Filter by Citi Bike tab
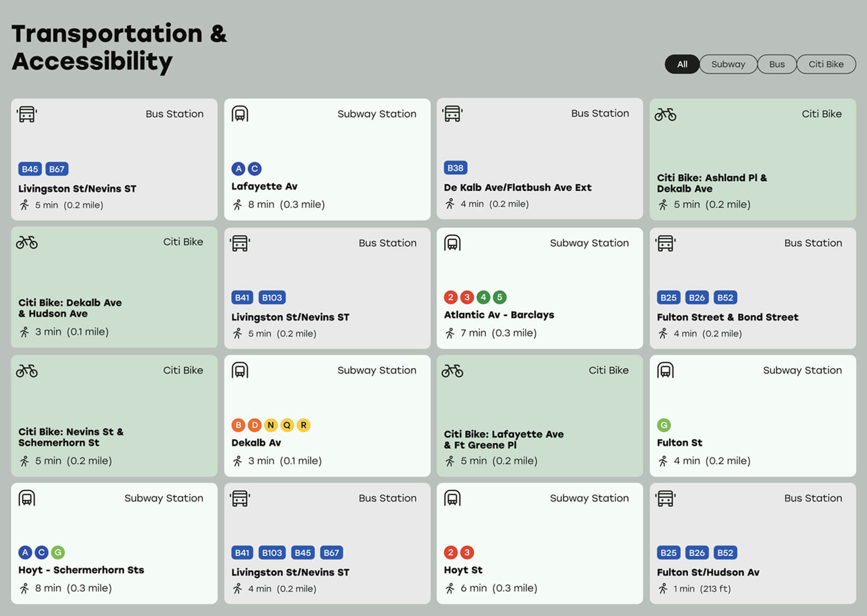The height and width of the screenshot is (616, 867). point(825,64)
